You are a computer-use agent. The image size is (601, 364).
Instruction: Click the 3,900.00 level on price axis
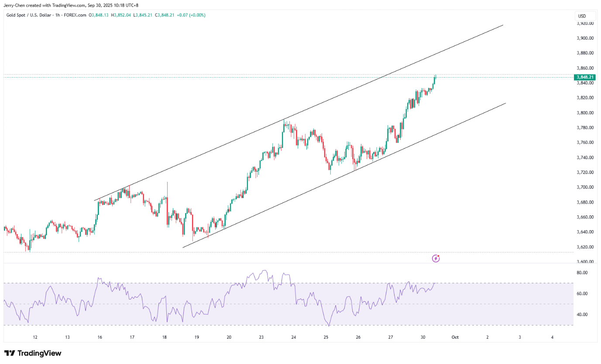(x=585, y=38)
